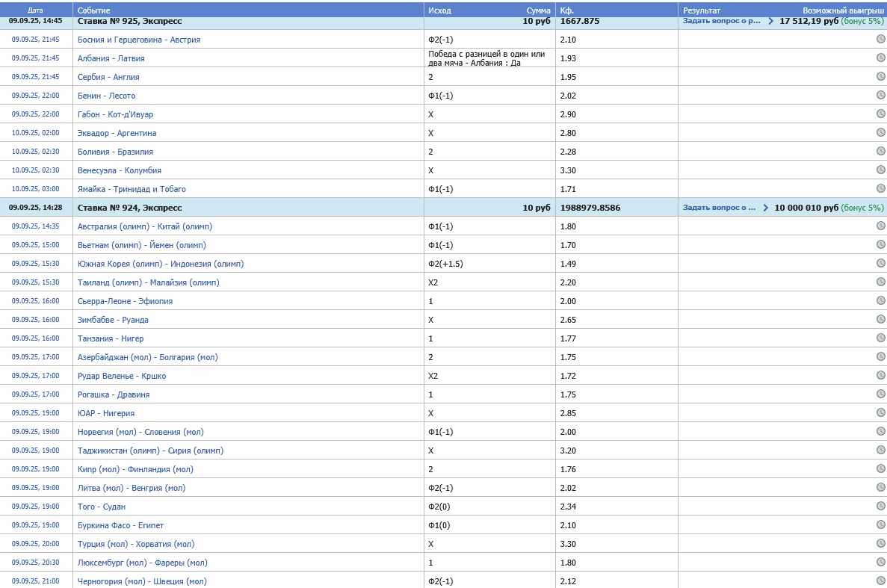Click the pending clock icon for Сербия - Англия
Screen dimensions: 887x588
click(x=880, y=76)
